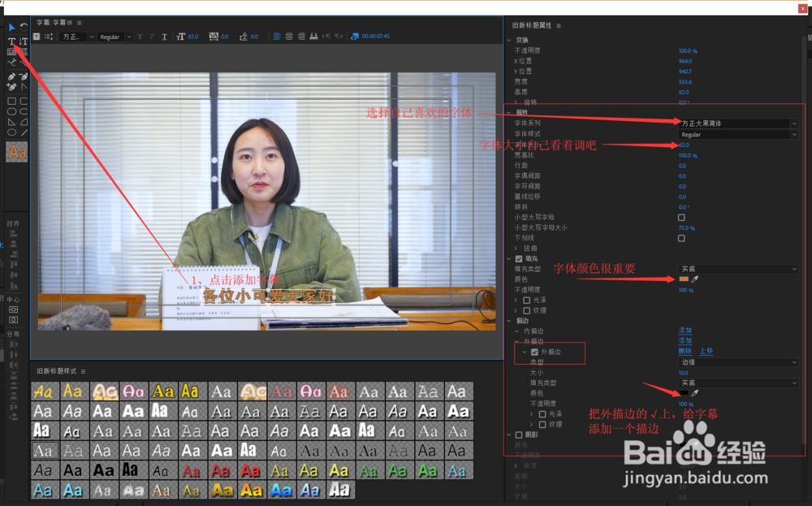
Task: Select the Rotation tool
Action: point(24,27)
